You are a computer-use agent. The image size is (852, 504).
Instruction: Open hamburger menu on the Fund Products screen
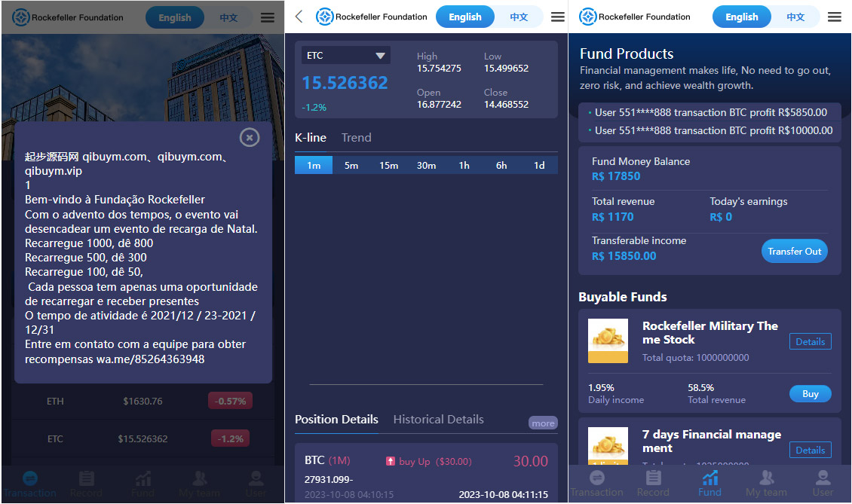[834, 17]
